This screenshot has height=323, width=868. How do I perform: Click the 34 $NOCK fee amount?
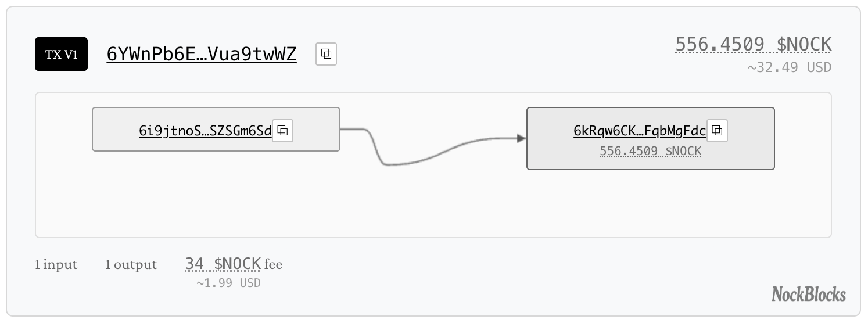[x=223, y=264]
